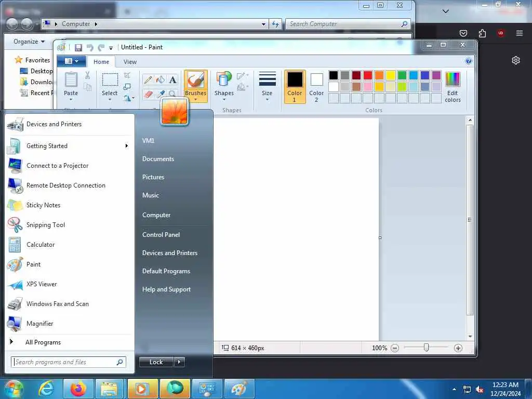This screenshot has height=399, width=532.
Task: Open the Paint file menu button
Action: tap(71, 61)
